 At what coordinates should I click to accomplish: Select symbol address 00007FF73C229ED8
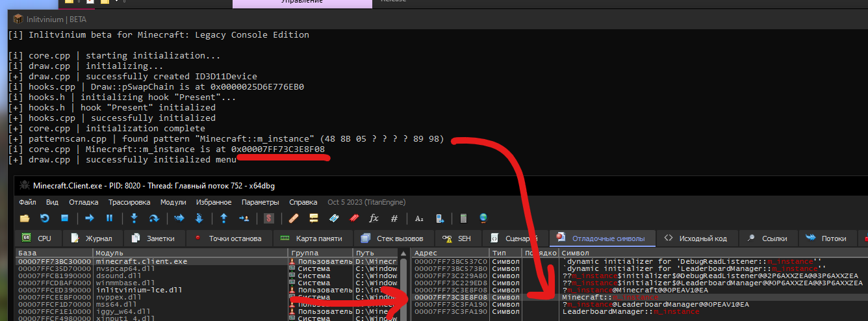click(x=451, y=283)
